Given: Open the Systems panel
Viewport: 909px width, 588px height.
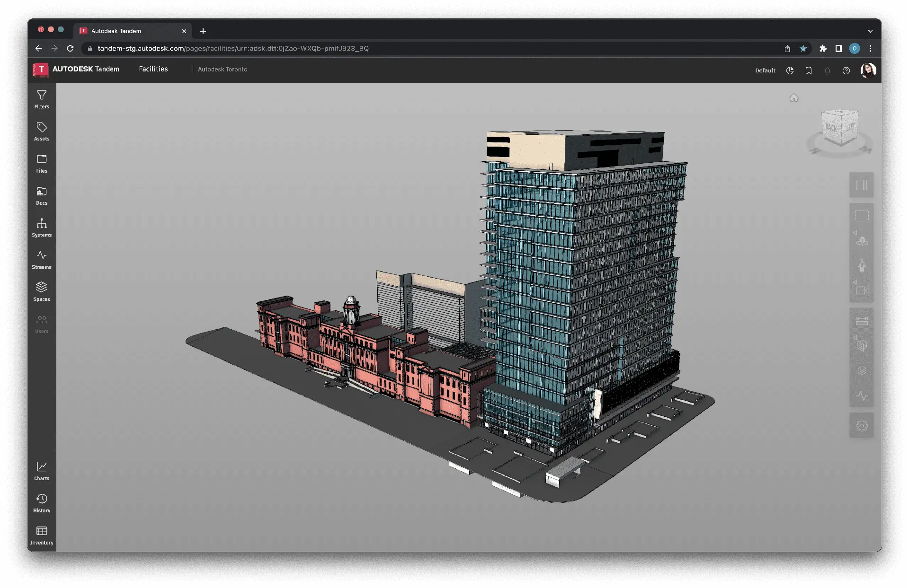Looking at the screenshot, I should coord(42,228).
